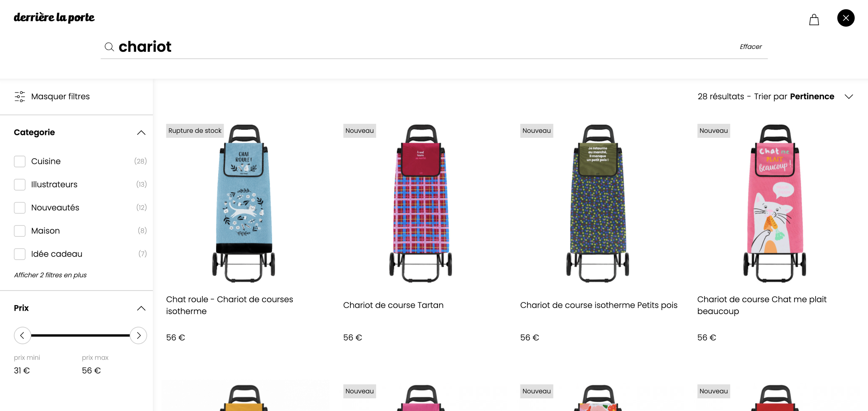
Task: Show more filters via Afficher 2 filtres en plus
Action: (50, 275)
